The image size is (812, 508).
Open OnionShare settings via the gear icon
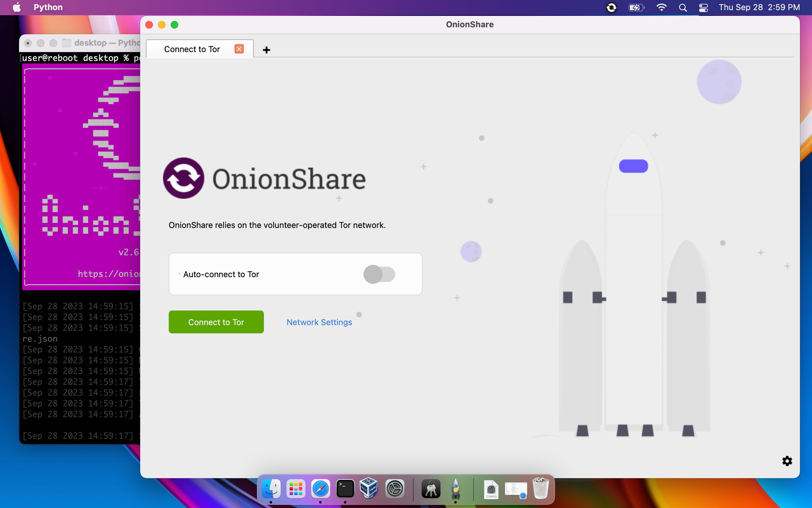[x=787, y=461]
